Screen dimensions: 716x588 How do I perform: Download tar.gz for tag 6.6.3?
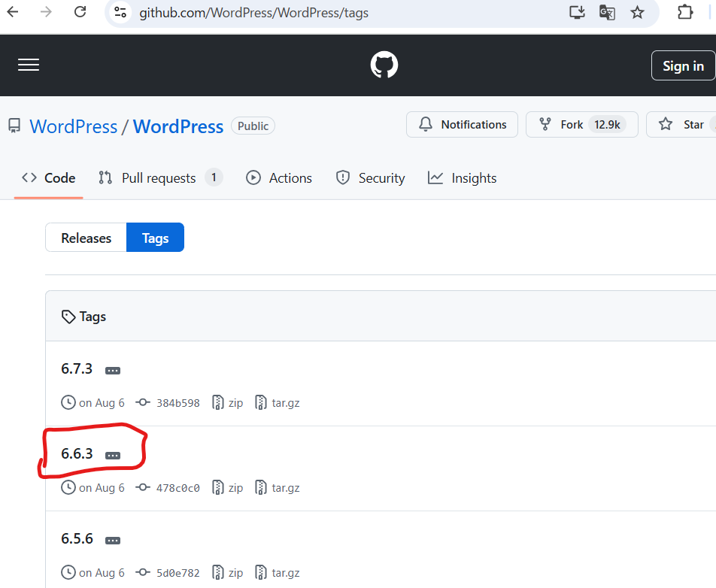(278, 487)
